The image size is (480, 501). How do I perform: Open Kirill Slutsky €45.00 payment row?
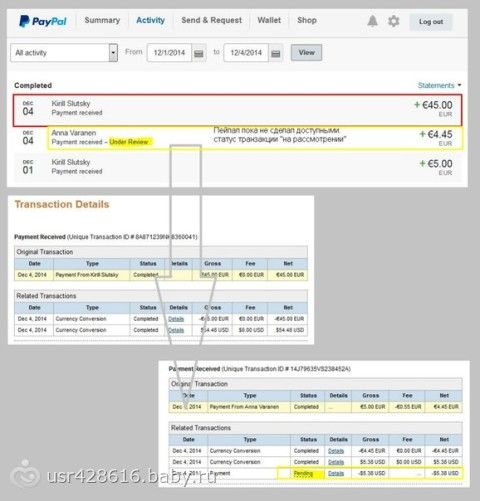(238, 110)
